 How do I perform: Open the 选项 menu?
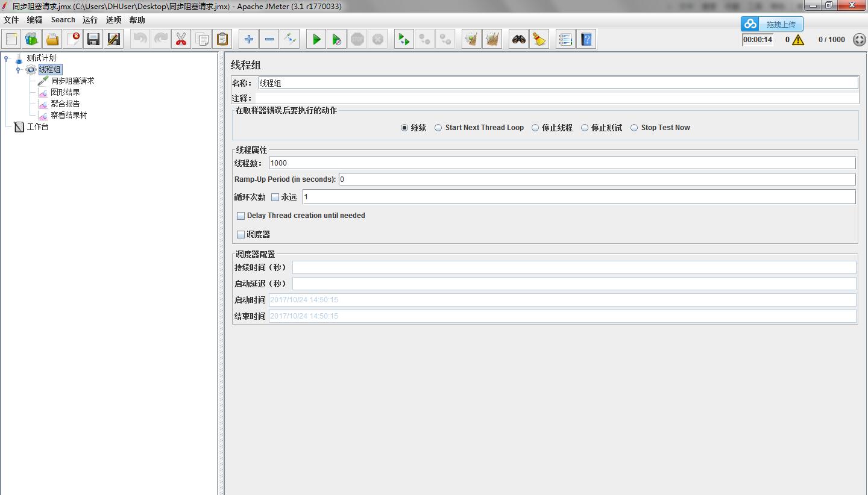tap(113, 20)
